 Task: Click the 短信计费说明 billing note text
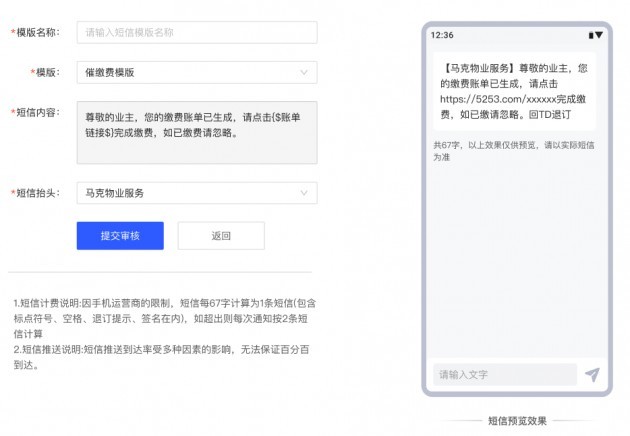[160, 310]
